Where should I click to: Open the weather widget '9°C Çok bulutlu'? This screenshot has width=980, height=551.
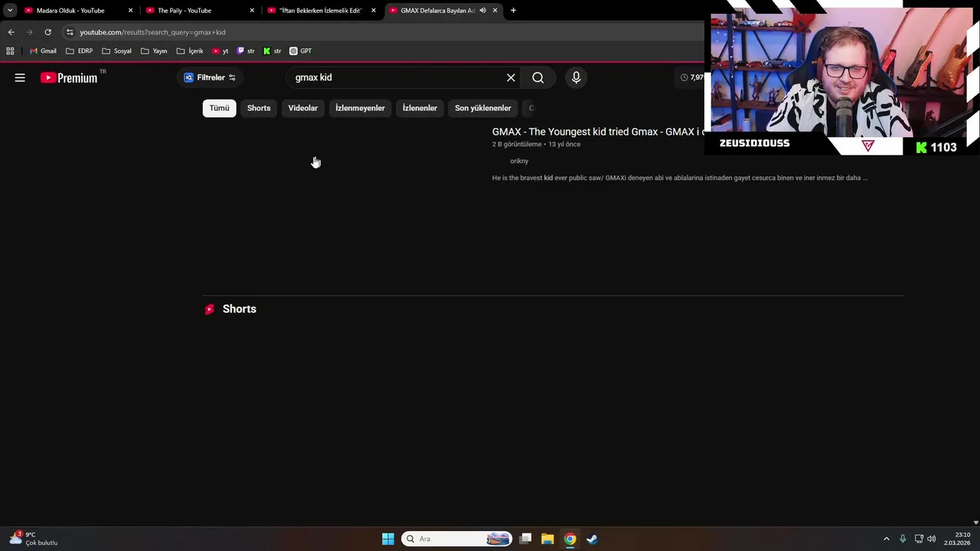click(34, 539)
